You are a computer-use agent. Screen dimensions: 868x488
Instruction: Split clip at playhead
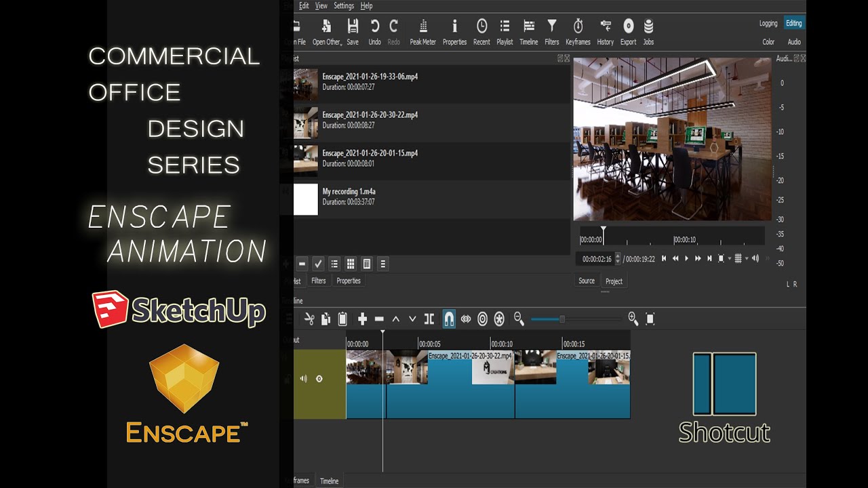click(x=429, y=319)
